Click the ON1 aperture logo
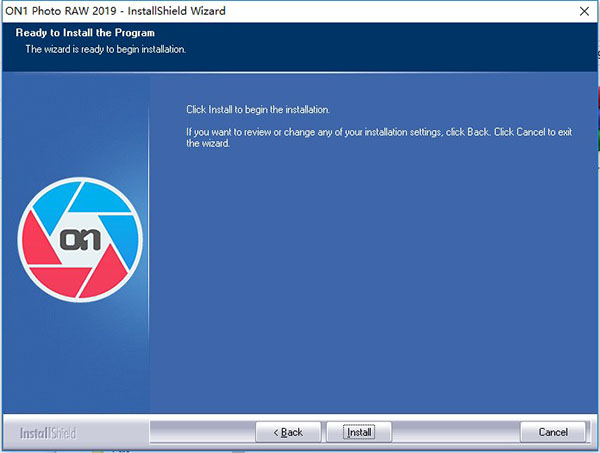Image resolution: width=600 pixels, height=453 pixels. [x=80, y=240]
